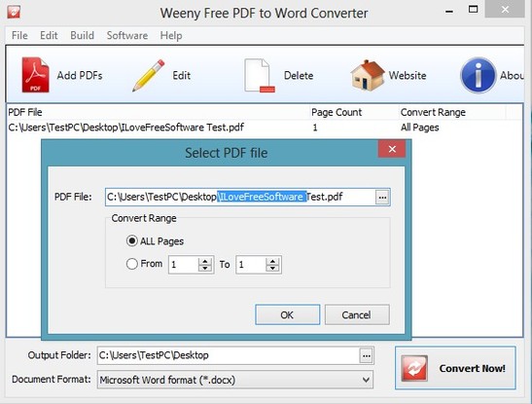Click the Convert Now! button label
The image size is (532, 404).
(472, 368)
